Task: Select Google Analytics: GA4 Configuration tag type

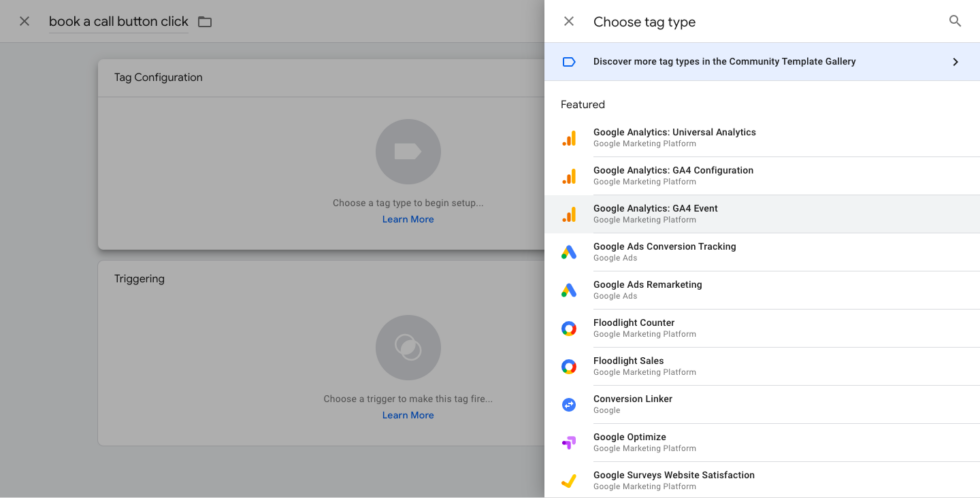Action: coord(762,176)
